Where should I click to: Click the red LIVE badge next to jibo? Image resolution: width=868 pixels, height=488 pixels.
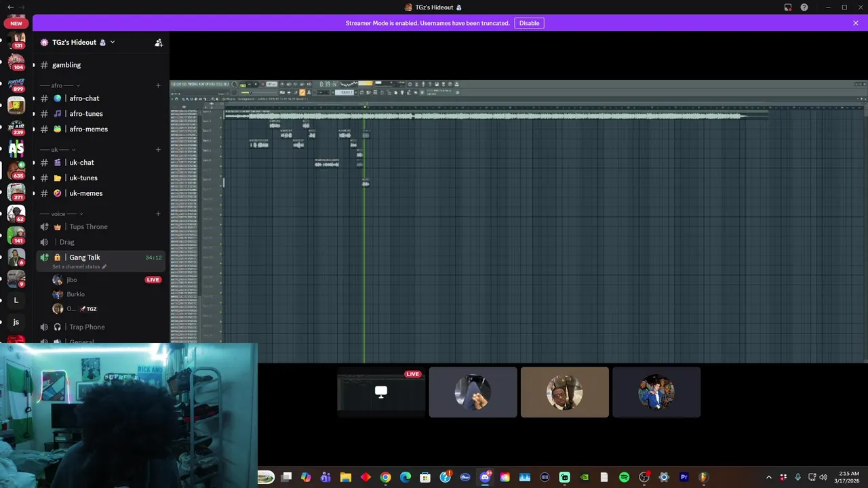click(153, 280)
